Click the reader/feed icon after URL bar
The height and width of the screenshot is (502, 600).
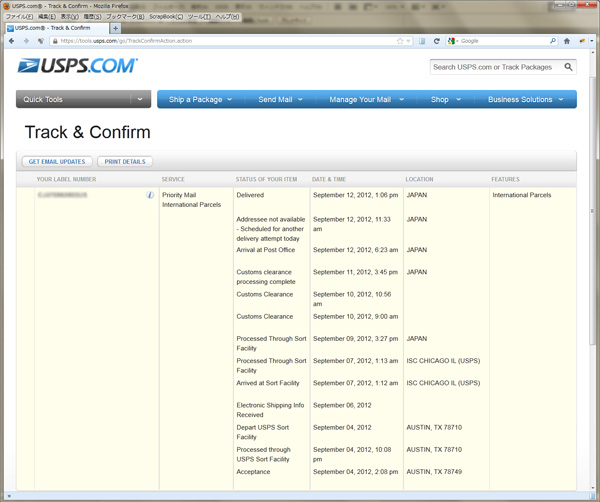tap(422, 41)
